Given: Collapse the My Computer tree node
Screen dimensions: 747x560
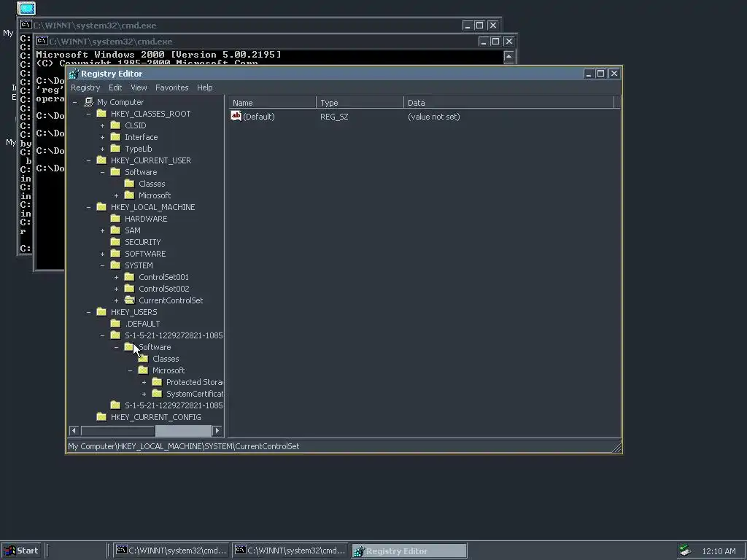Looking at the screenshot, I should point(75,102).
